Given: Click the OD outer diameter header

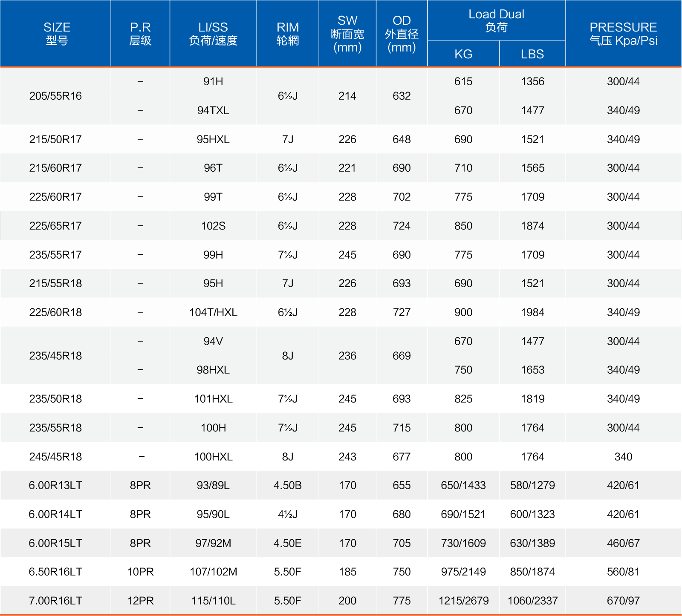Looking at the screenshot, I should (402, 34).
